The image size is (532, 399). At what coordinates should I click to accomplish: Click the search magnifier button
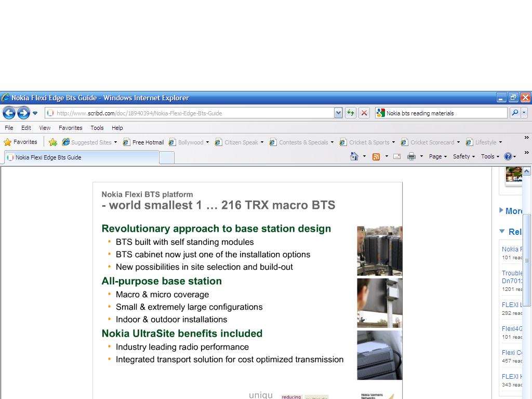pyautogui.click(x=514, y=113)
